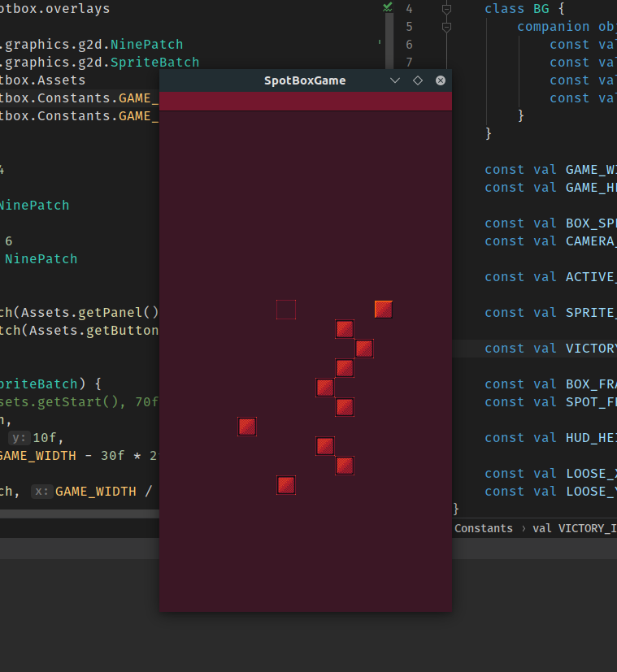
Task: Click the empty outlined spot square
Action: coord(286,310)
